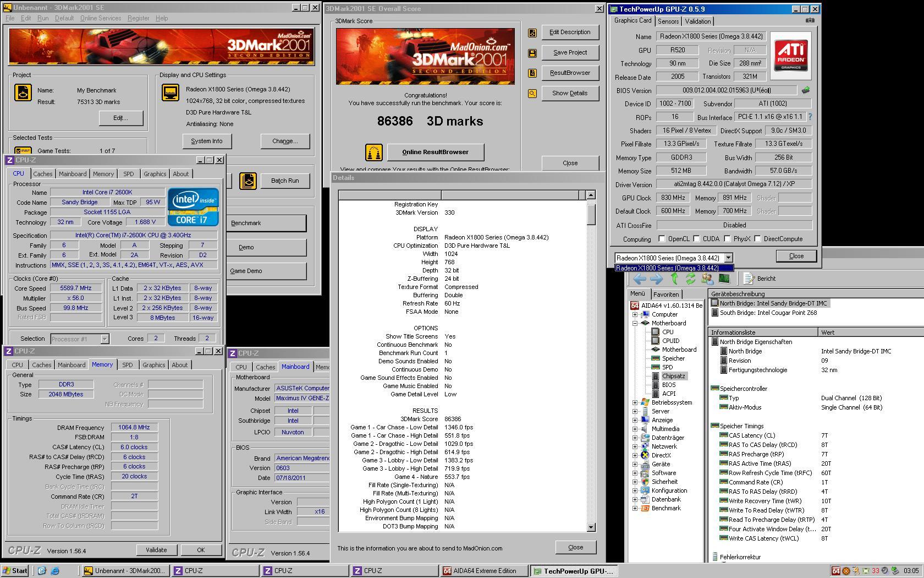Click Start button on taskbar
This screenshot has height=578, width=924.
(x=15, y=571)
